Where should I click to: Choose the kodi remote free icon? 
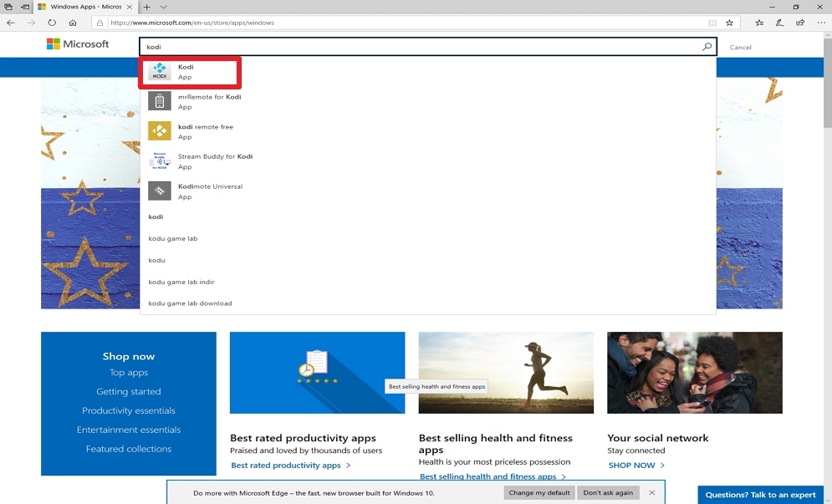(159, 131)
